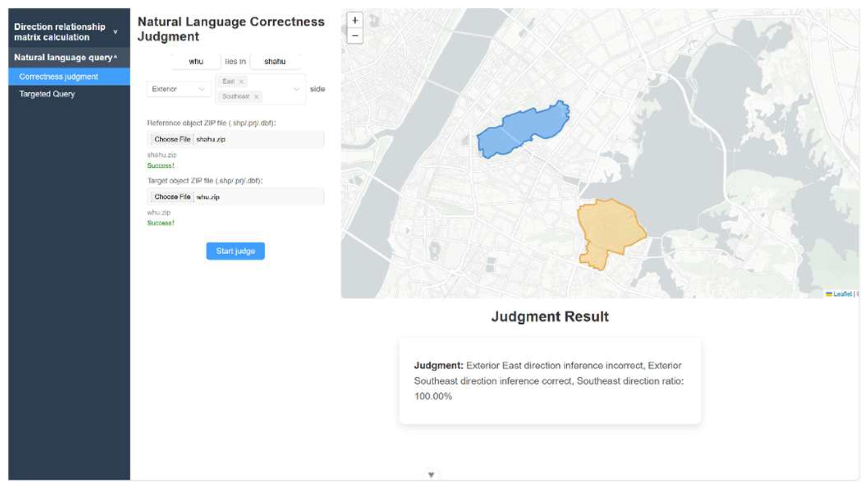Click the Start judge button
Viewport: 868px width, 488px height.
235,251
